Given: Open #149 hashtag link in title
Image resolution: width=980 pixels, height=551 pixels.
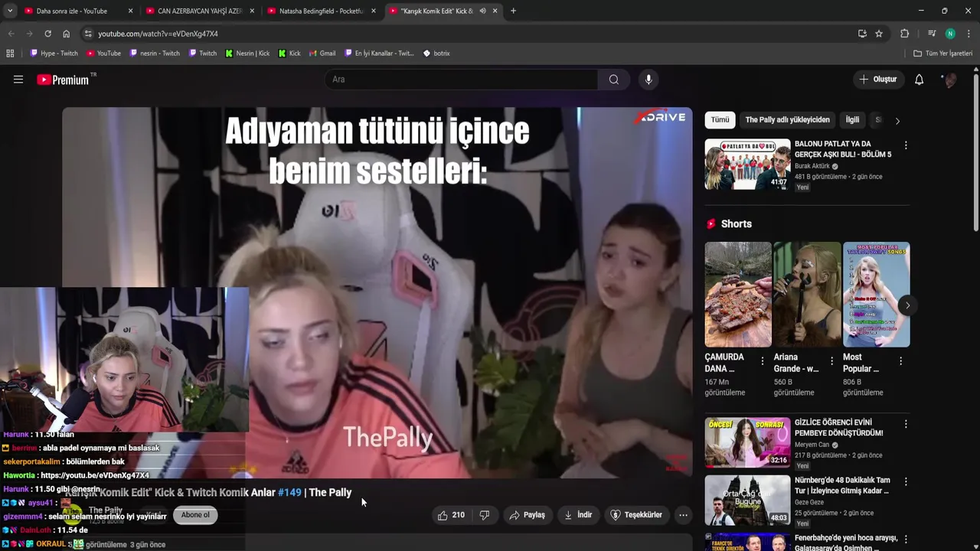Looking at the screenshot, I should [289, 493].
